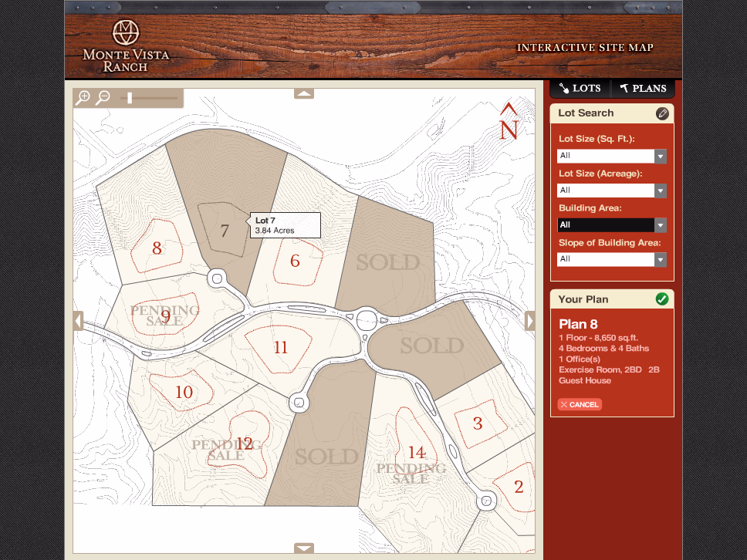Select Lot 10 on the site map
Viewport: 747px width, 560px height.
(x=184, y=392)
